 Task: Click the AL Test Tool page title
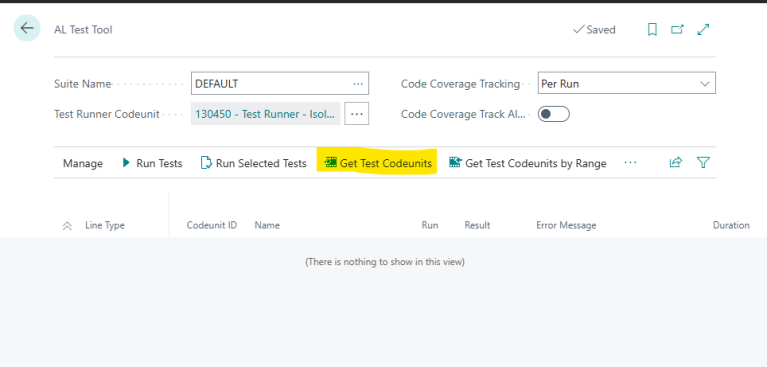coord(83,30)
